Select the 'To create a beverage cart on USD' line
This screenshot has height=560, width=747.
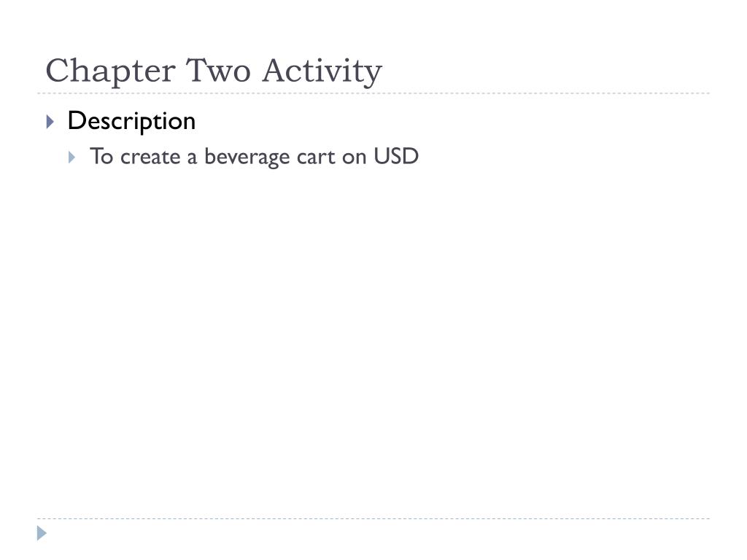(x=255, y=157)
